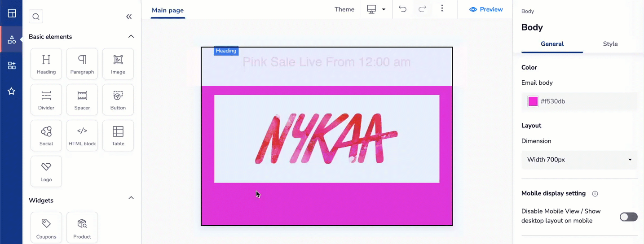Switch to the General tab
Viewport: 644px width, 244px height.
tap(552, 44)
